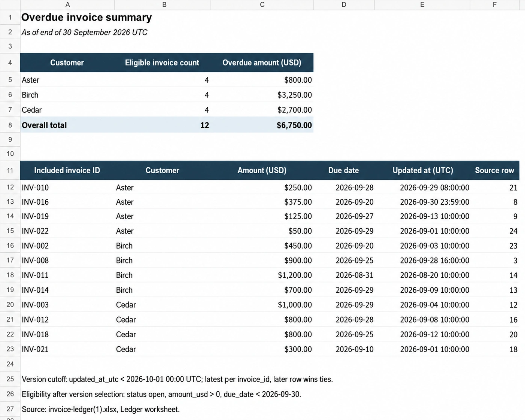Click the "Updated at (UTC)" header cell
This screenshot has width=525, height=420.
[422, 170]
